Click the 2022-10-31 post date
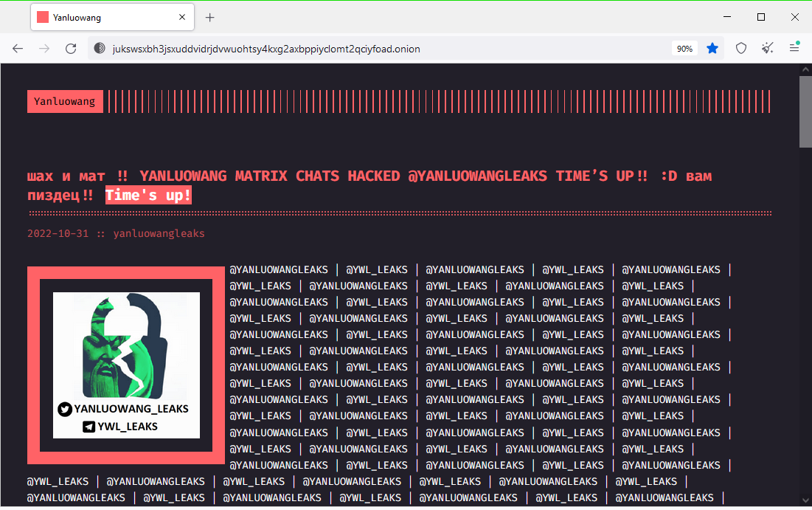Image resolution: width=812 pixels, height=510 pixels. pyautogui.click(x=58, y=234)
